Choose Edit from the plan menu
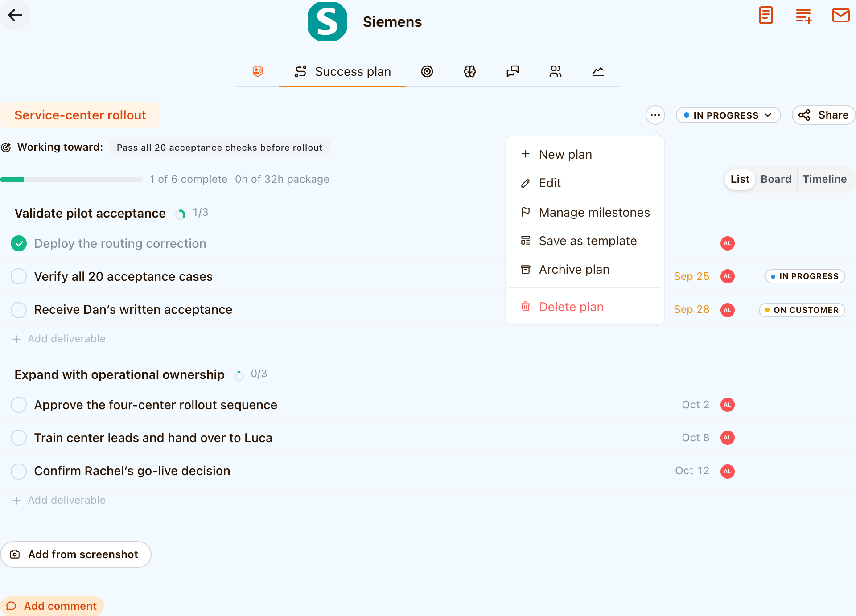856x616 pixels. pyautogui.click(x=585, y=183)
